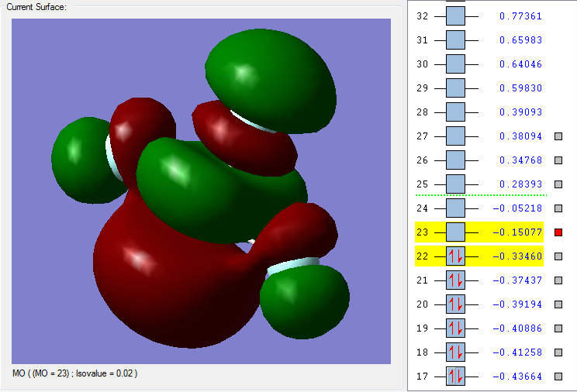The height and width of the screenshot is (392, 577).
Task: Click the gray square marker beside -0.33460
Action: coord(558,256)
